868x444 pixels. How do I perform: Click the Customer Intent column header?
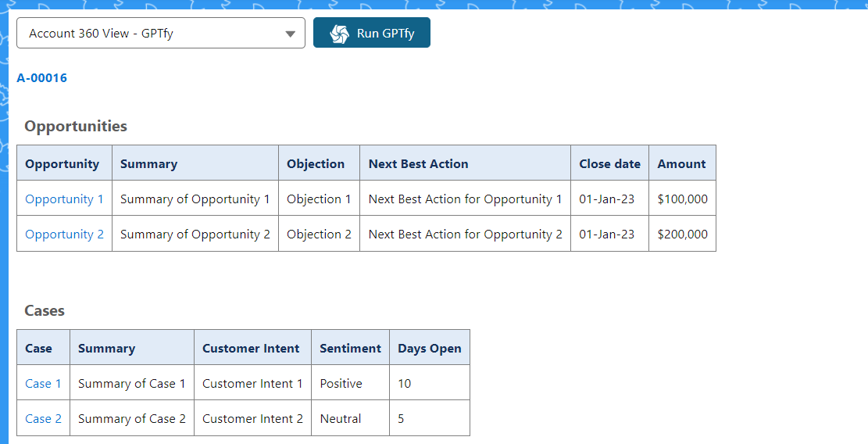point(251,349)
